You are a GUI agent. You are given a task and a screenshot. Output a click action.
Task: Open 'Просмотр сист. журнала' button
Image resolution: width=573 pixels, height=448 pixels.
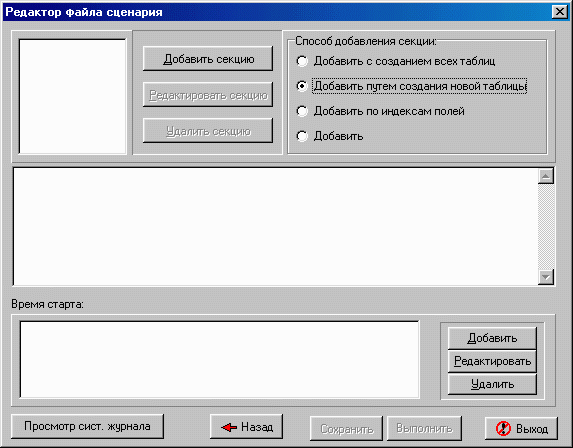(x=87, y=426)
